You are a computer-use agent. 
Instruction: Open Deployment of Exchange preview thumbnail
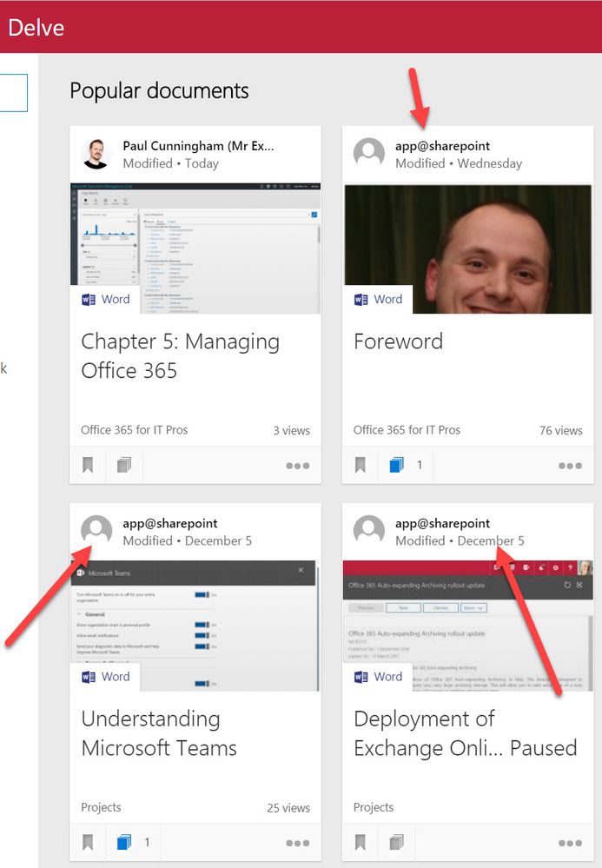coord(468,626)
